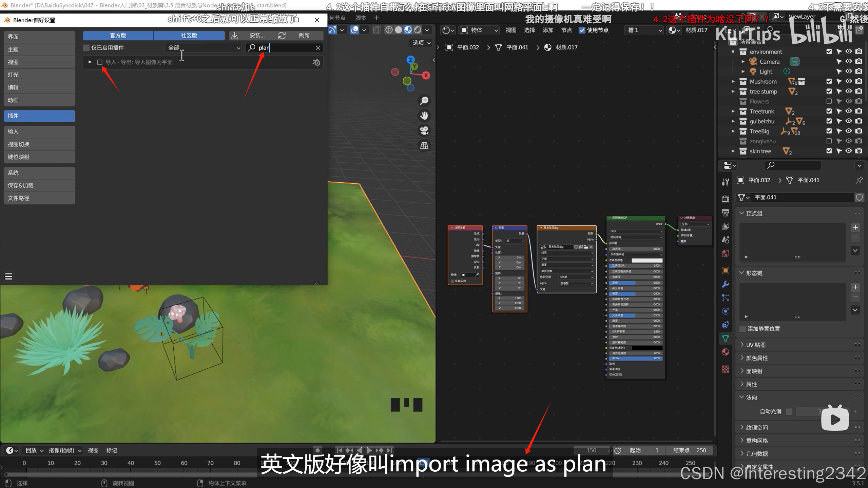Toggle camera view icon in viewport

pyautogui.click(x=424, y=131)
